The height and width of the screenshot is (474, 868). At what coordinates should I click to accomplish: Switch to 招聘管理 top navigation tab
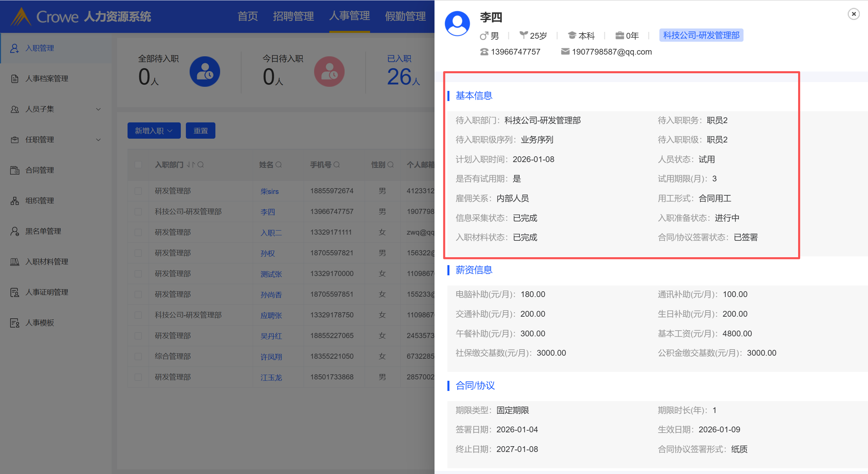[293, 16]
